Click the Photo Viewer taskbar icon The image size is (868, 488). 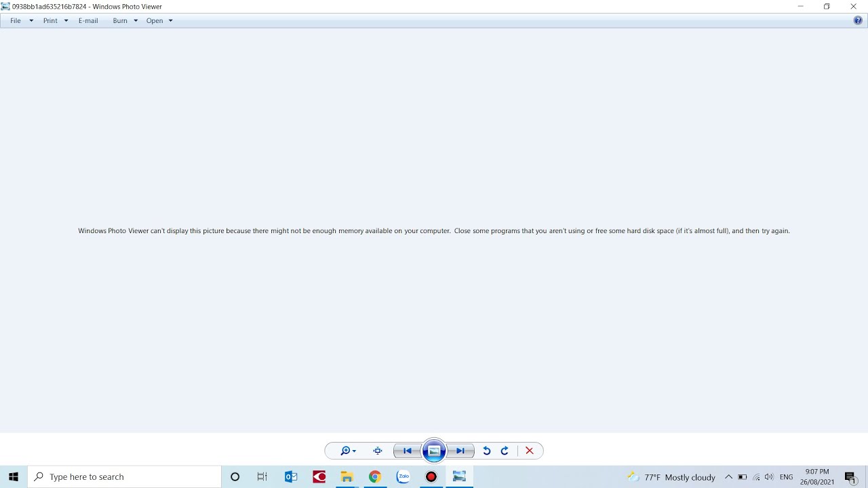click(459, 477)
